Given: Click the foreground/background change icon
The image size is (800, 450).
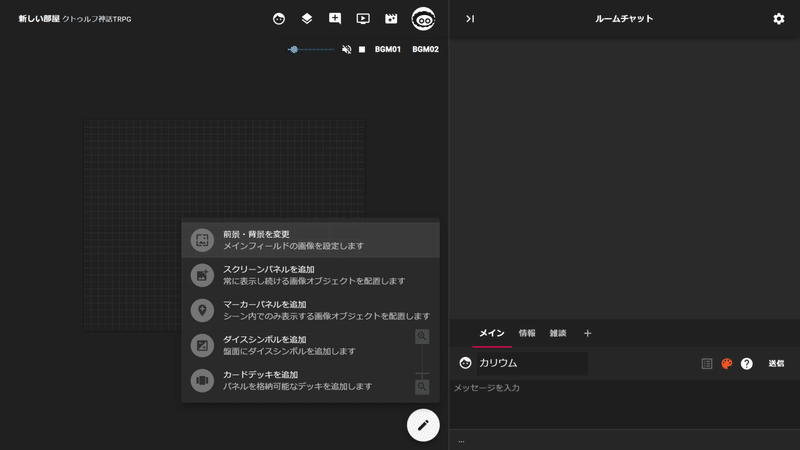Looking at the screenshot, I should 202,240.
